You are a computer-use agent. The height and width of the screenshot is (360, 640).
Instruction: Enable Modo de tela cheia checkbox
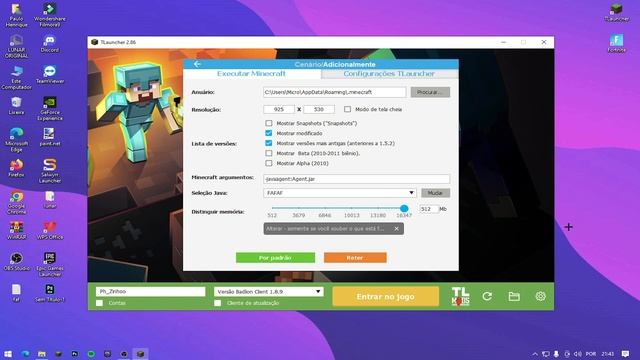[347, 109]
